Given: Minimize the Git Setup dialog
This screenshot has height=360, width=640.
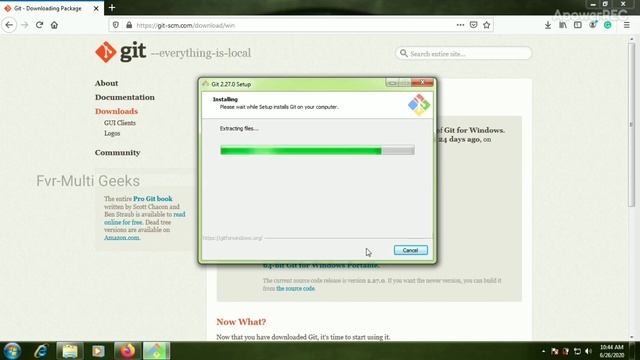Looking at the screenshot, I should pos(392,83).
